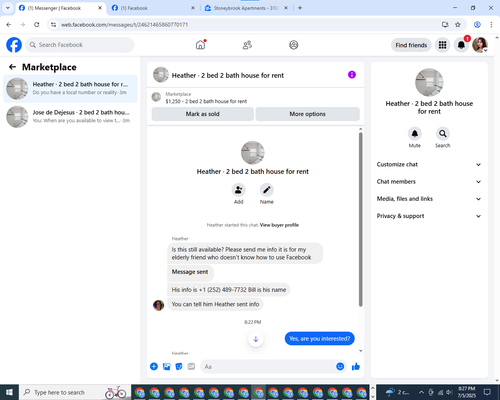Open a new browser tab
Screen dimensions: 500x400
(x=300, y=8)
